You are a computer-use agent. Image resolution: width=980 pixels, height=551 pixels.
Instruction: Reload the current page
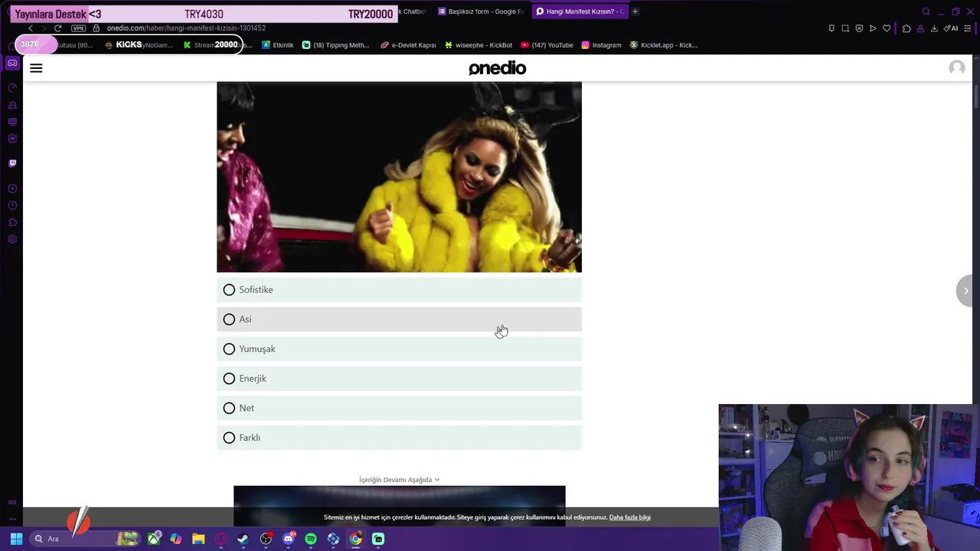point(57,28)
